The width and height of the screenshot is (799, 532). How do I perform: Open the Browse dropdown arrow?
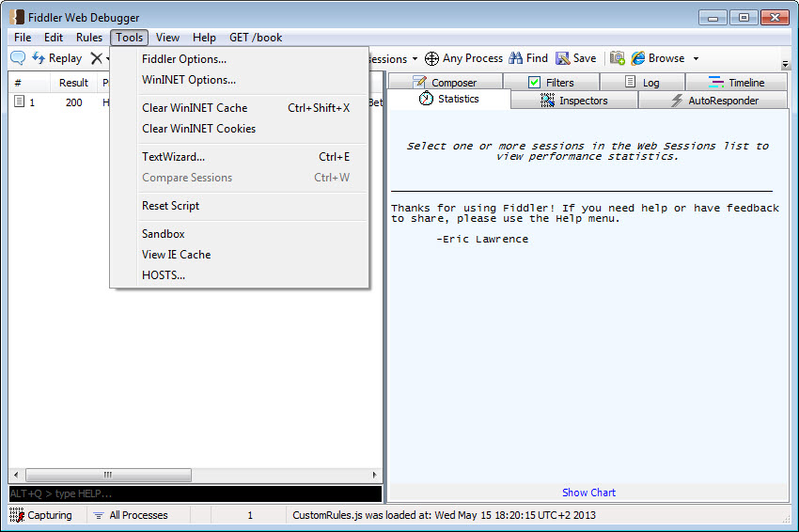click(x=696, y=58)
